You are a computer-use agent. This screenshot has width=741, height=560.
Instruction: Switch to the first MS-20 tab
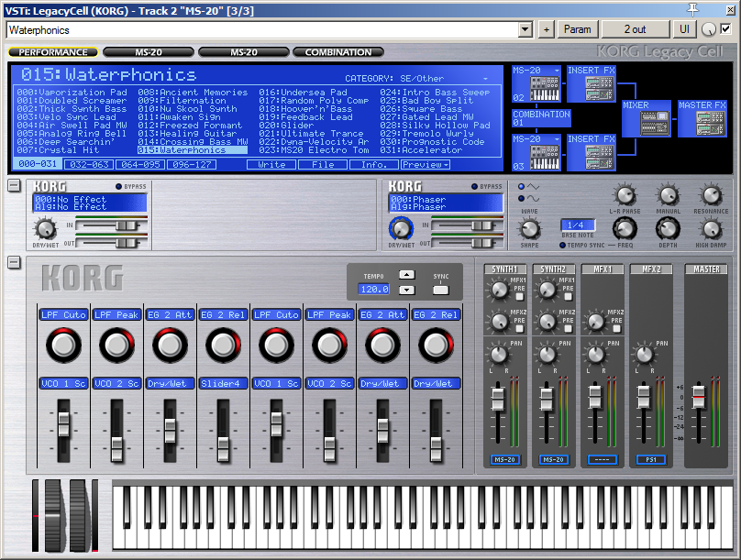[149, 52]
